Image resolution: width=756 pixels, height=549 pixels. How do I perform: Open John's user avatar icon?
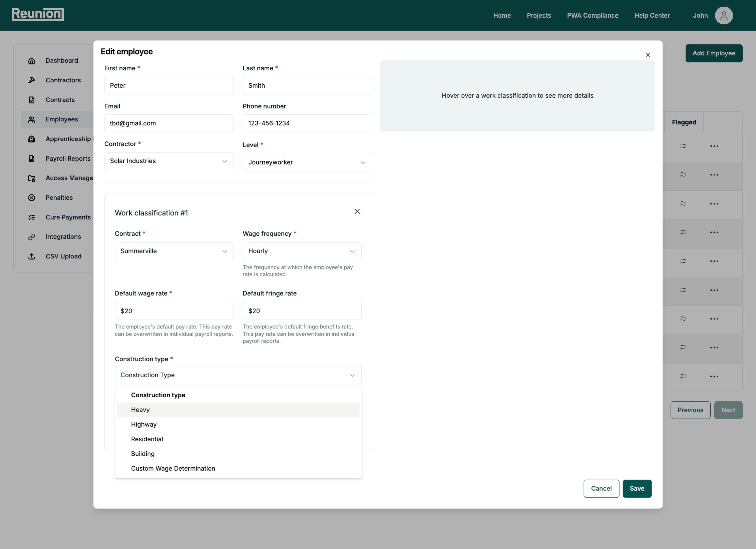point(724,16)
